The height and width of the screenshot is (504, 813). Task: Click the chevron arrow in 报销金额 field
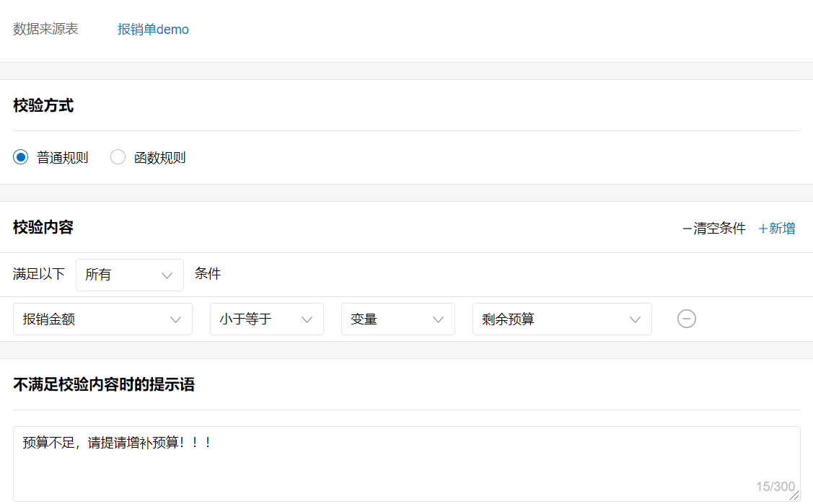(x=175, y=319)
